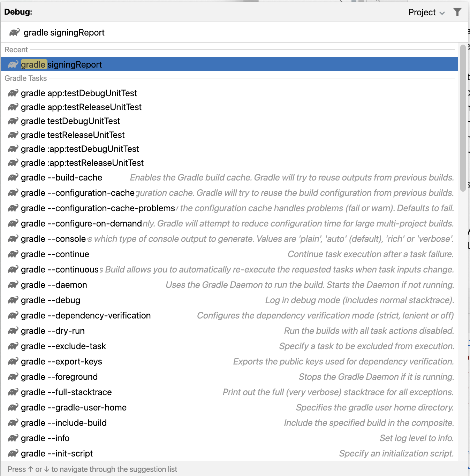Screen dimensions: 470x476
Task: Click Gradle icon beside --configure-on-demand
Action: point(13,223)
